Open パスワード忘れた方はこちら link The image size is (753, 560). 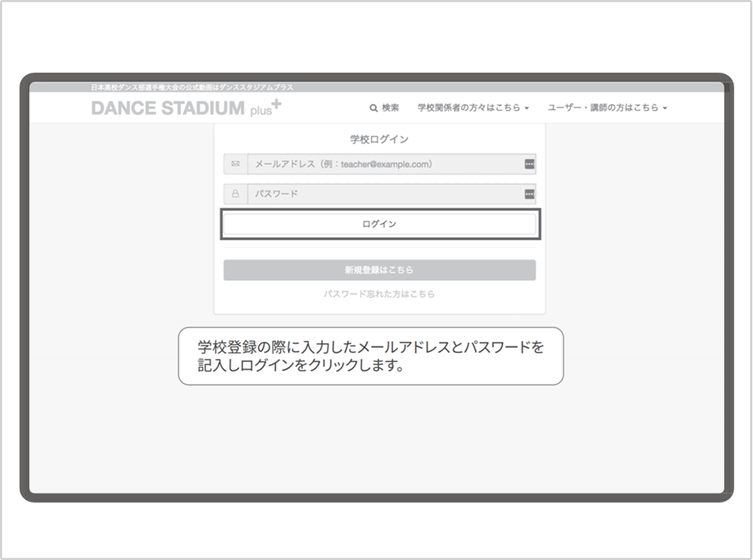tap(379, 294)
